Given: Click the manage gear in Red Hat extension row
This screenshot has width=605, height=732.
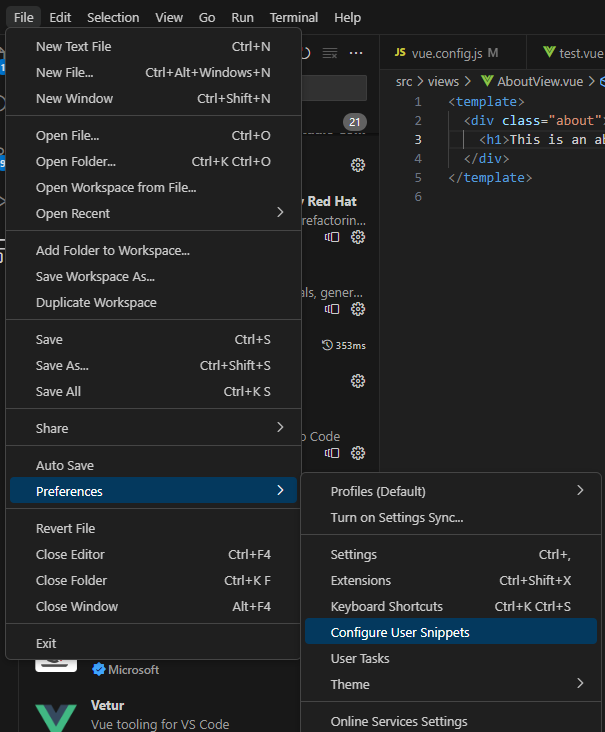Looking at the screenshot, I should [358, 237].
